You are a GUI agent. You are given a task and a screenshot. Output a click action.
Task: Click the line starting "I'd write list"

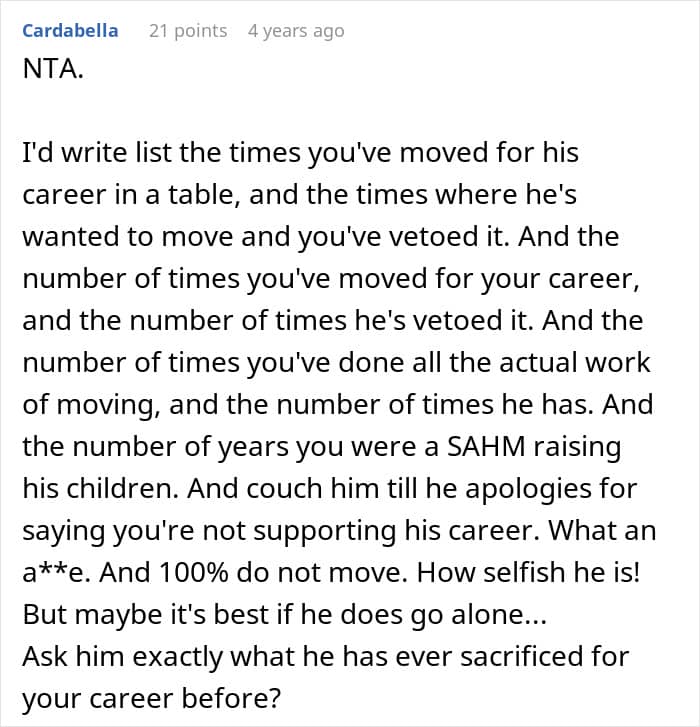[300, 155]
